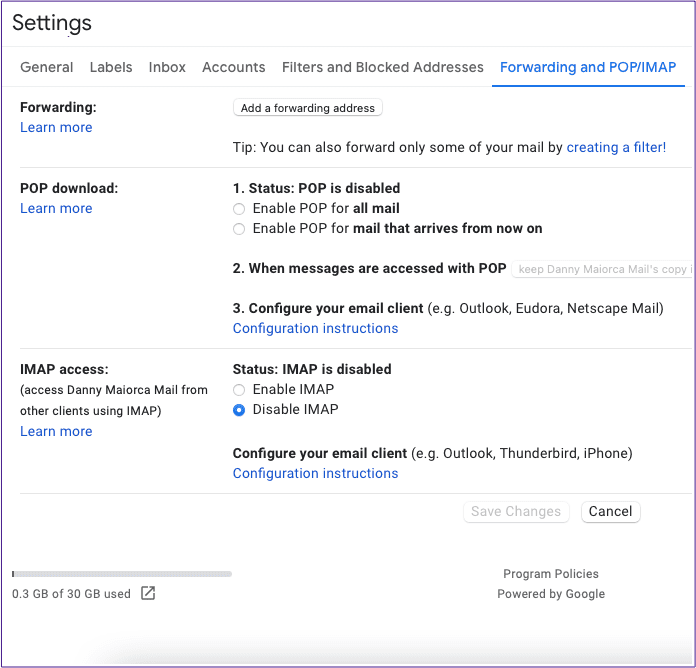Open the 'When messages are accessed with POP' dropdown

pyautogui.click(x=603, y=269)
